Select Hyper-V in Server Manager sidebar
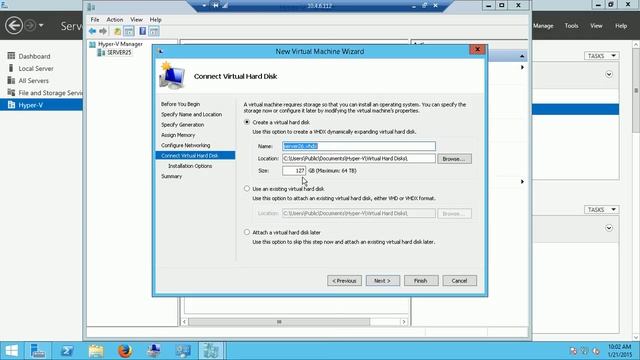Viewport: 640px width, 360px height. (41, 105)
